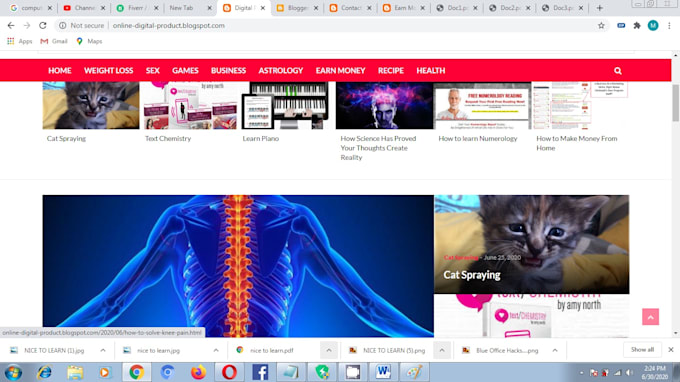Expand options for NICE TO LEARN (1).jpg download
This screenshot has width=680, height=382.
(x=103, y=350)
